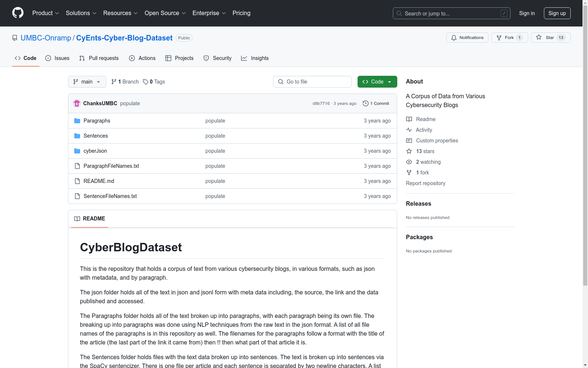
Task: Open the Releases section heading
Action: pyautogui.click(x=419, y=204)
